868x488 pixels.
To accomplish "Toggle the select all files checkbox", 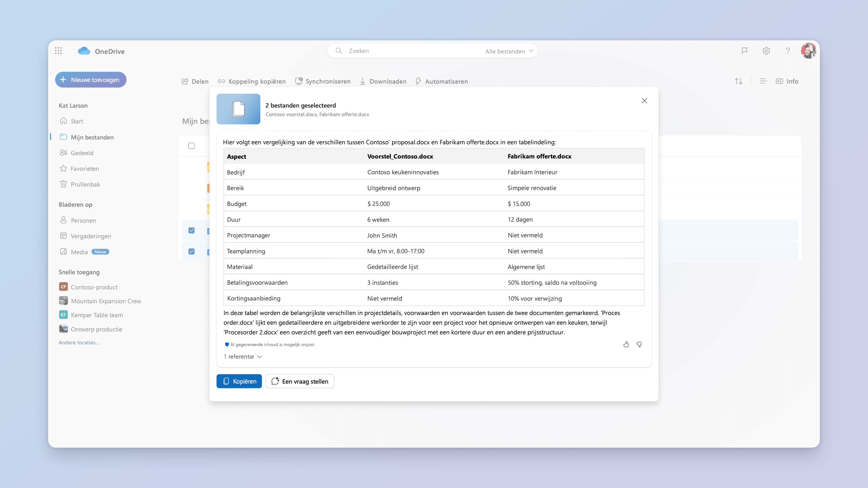I will tap(191, 146).
